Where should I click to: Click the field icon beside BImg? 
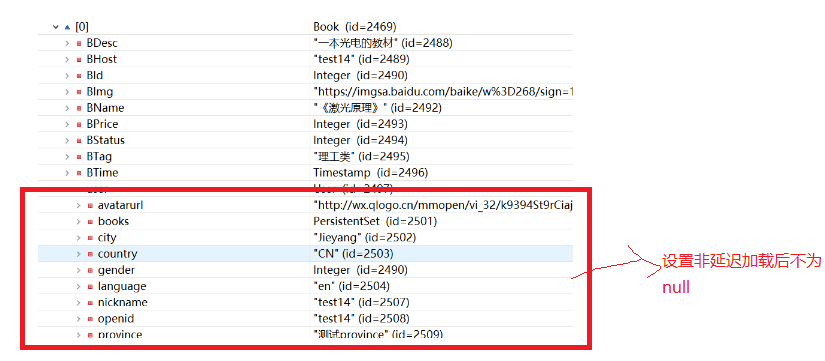pyautogui.click(x=79, y=92)
